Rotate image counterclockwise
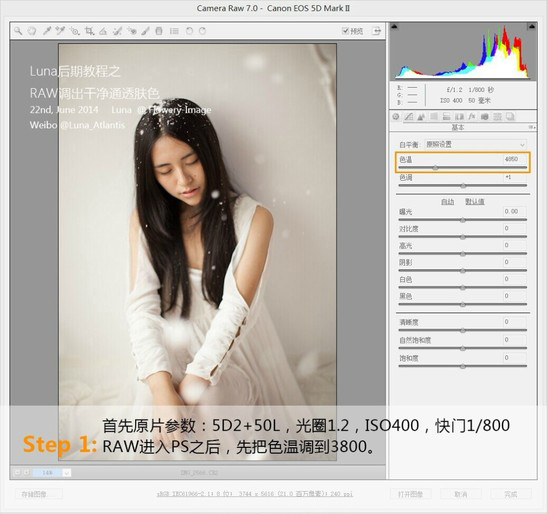The height and width of the screenshot is (514, 547). click(189, 31)
